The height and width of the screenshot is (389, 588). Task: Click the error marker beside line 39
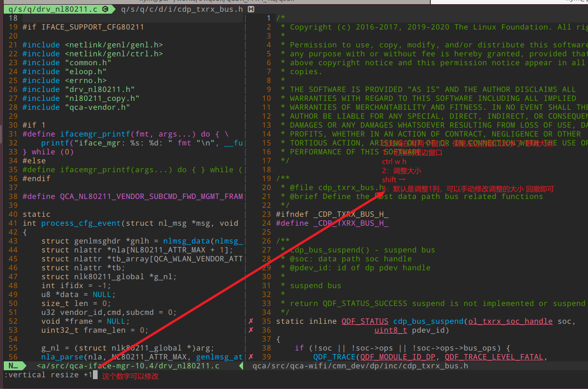tap(251, 357)
